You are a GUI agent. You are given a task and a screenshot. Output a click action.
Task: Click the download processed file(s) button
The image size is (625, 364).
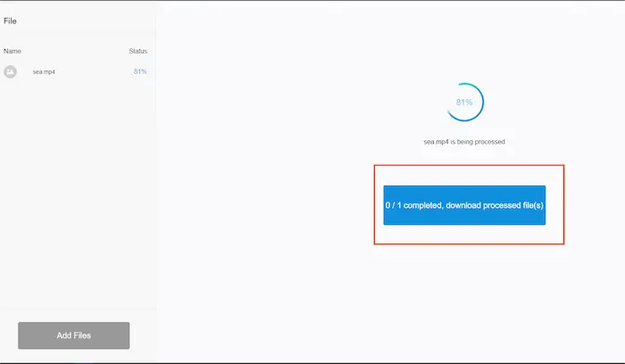coord(464,205)
